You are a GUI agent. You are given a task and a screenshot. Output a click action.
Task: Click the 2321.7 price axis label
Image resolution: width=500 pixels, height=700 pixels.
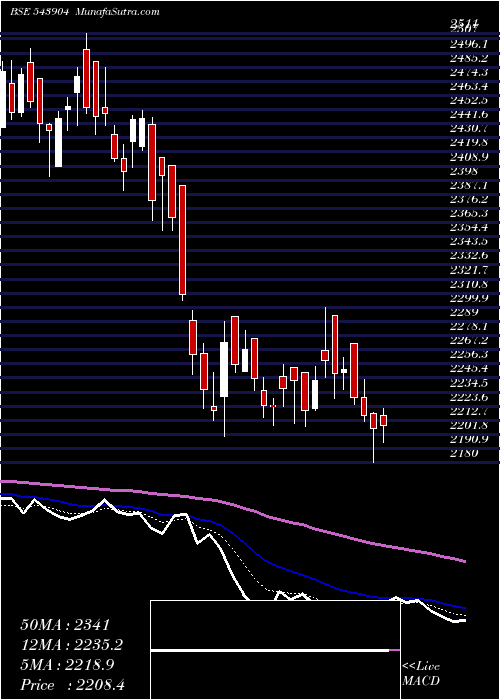point(469,270)
